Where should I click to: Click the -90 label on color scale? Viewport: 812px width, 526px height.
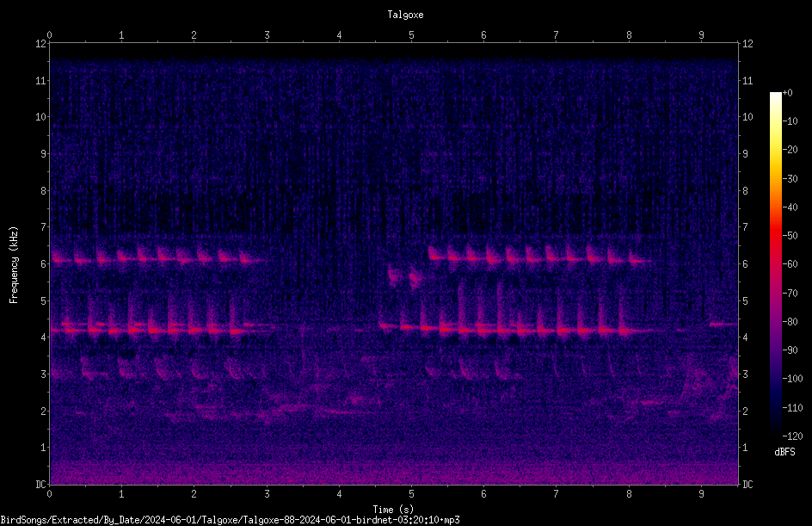pos(790,350)
